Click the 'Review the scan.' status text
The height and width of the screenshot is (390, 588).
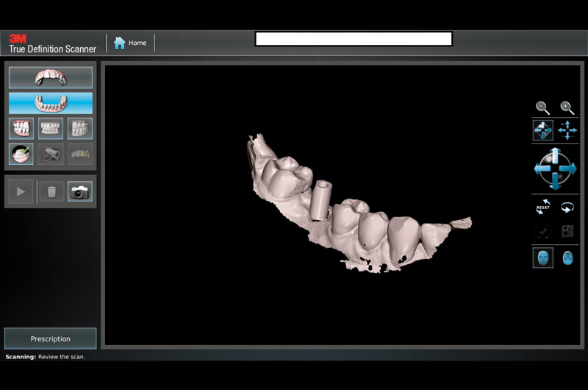coord(62,357)
